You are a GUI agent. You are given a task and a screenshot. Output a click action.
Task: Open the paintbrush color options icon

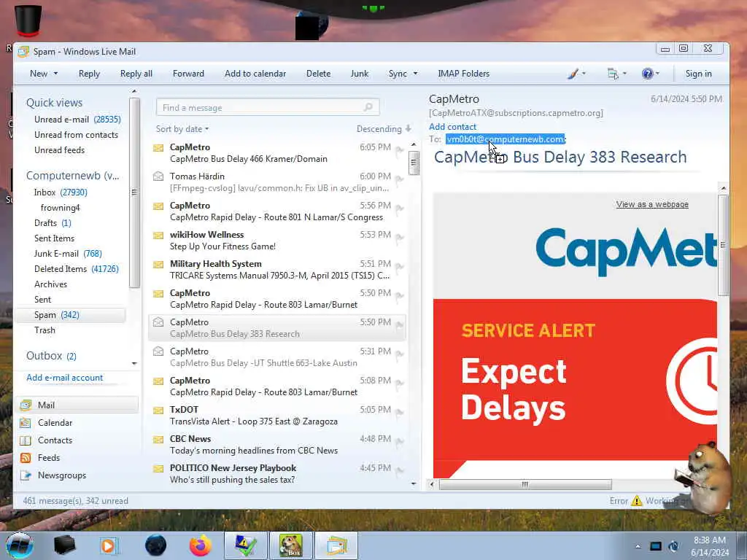[x=573, y=74]
